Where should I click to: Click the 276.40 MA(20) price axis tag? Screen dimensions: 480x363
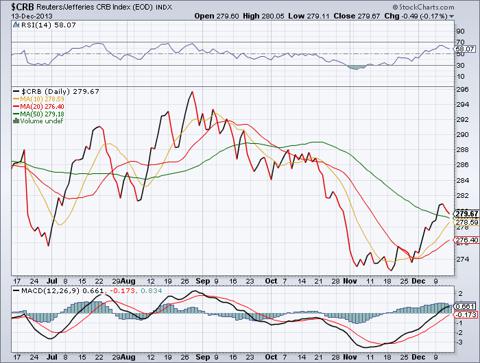pos(467,240)
